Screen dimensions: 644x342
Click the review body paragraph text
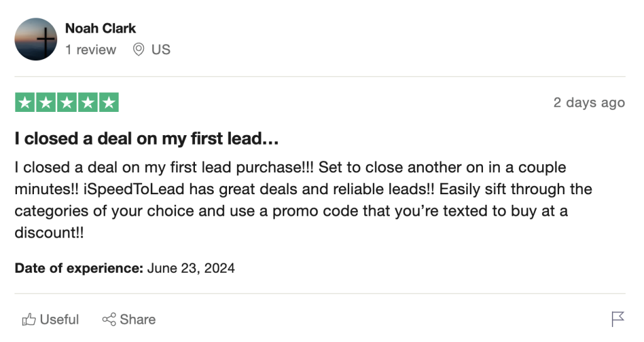point(289,200)
